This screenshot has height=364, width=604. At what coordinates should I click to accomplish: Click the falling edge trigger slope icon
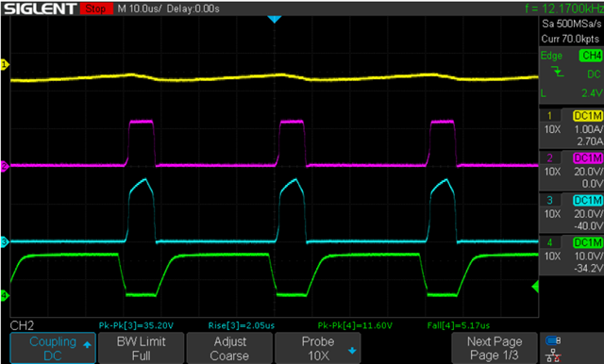click(558, 72)
